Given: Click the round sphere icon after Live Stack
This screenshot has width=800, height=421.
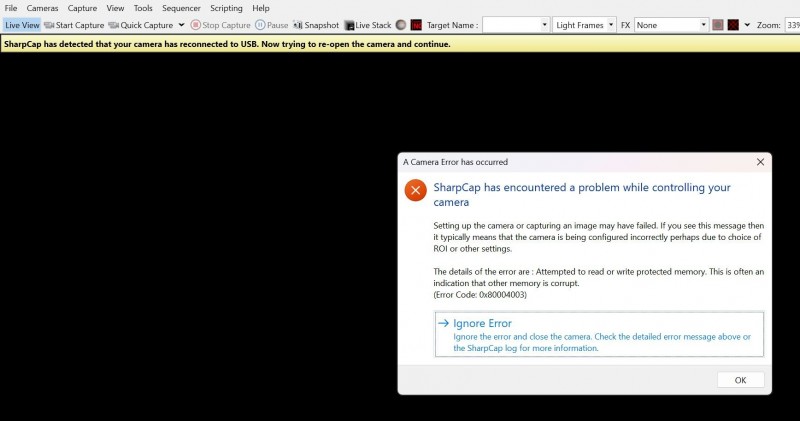Looking at the screenshot, I should 401,25.
